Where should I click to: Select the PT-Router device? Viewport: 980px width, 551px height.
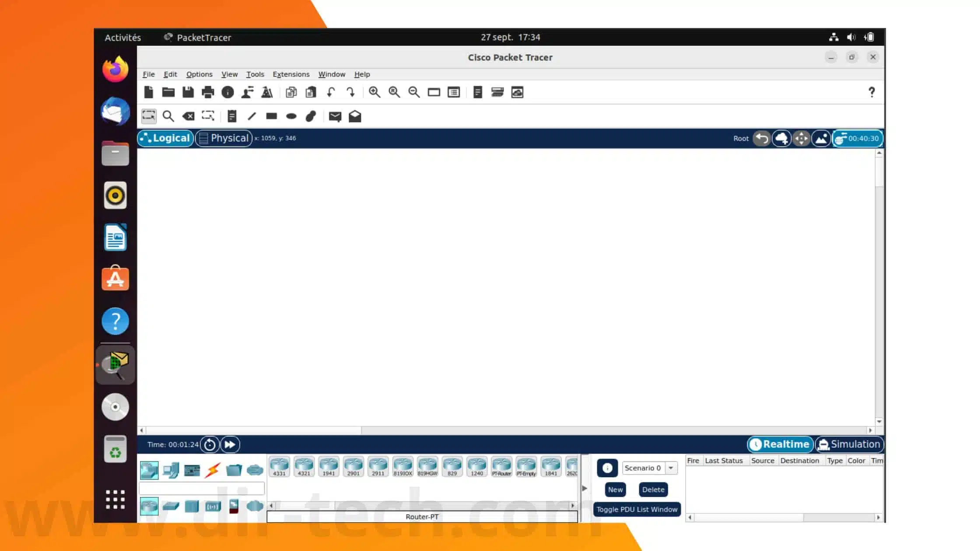(501, 467)
